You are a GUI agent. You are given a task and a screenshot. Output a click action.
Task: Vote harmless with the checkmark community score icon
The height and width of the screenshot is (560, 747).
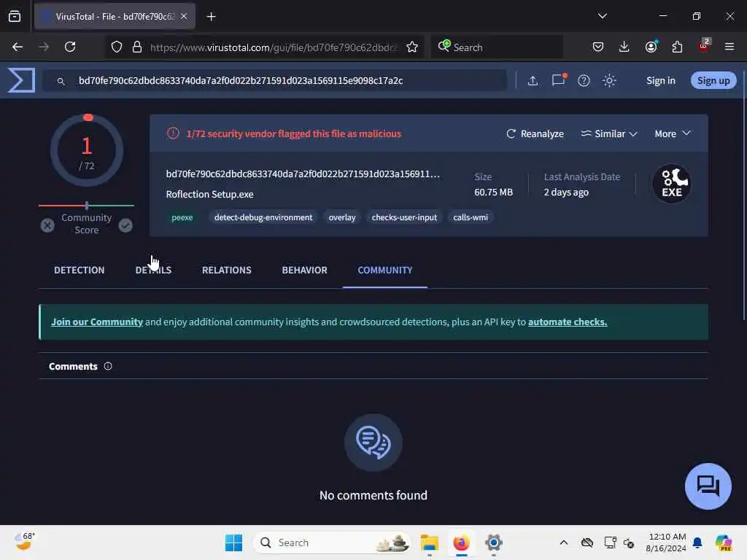[125, 225]
